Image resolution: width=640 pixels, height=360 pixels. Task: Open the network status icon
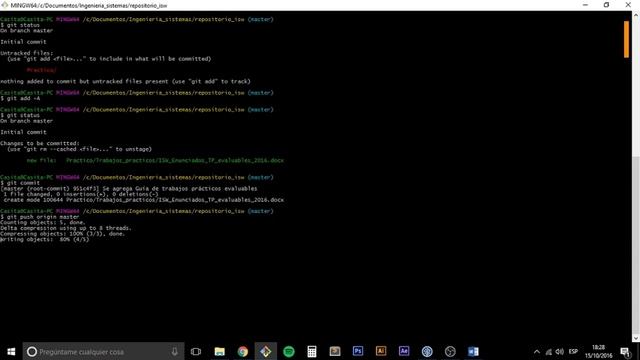pos(549,352)
